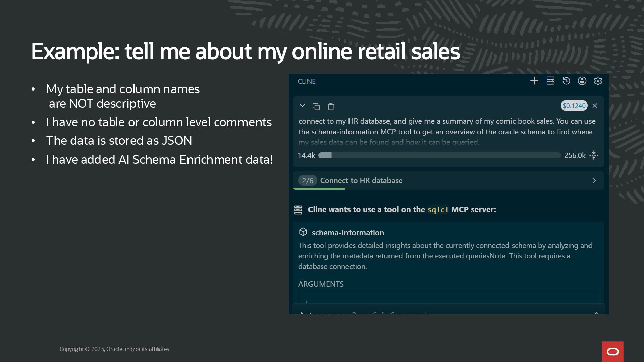Click the $0.1240 cost badge
This screenshot has height=362, width=644.
tap(574, 106)
